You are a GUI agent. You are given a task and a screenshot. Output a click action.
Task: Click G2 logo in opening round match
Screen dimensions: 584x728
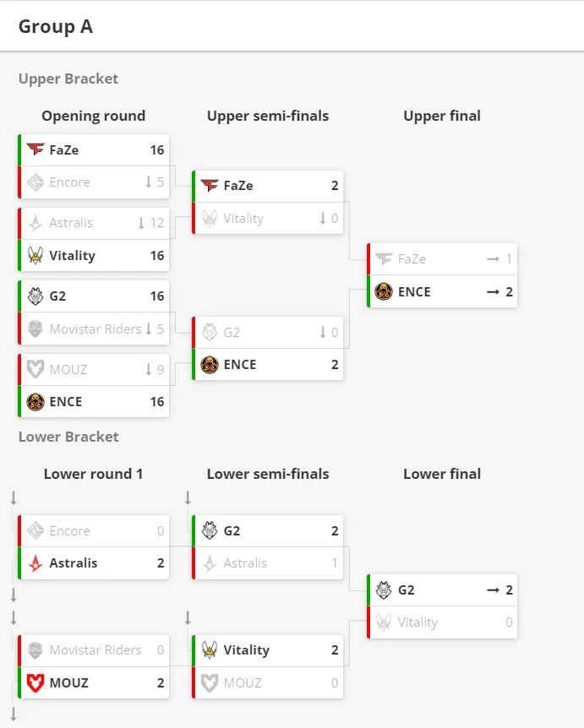coord(35,296)
